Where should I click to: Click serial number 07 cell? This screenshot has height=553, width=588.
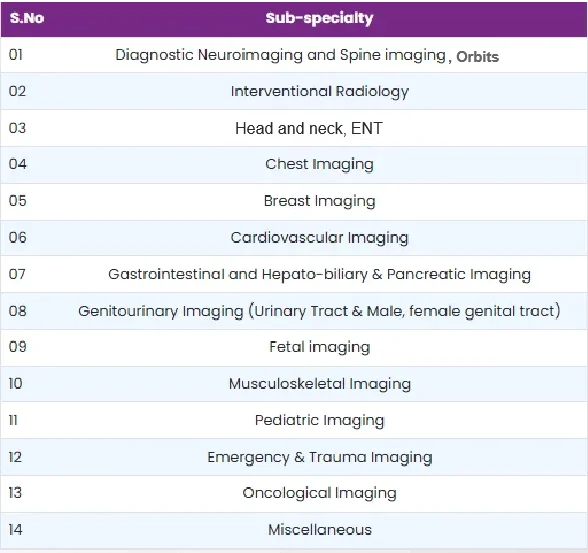click(17, 274)
